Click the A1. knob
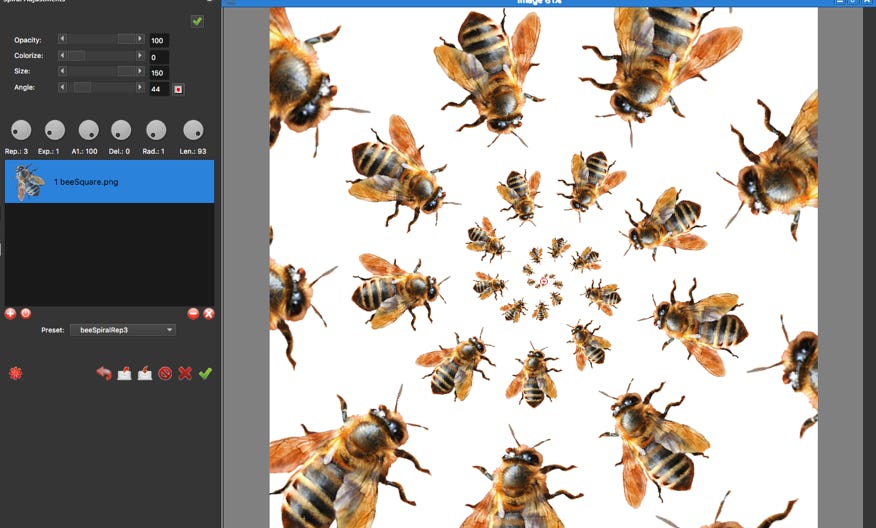876x528 pixels. [x=88, y=130]
